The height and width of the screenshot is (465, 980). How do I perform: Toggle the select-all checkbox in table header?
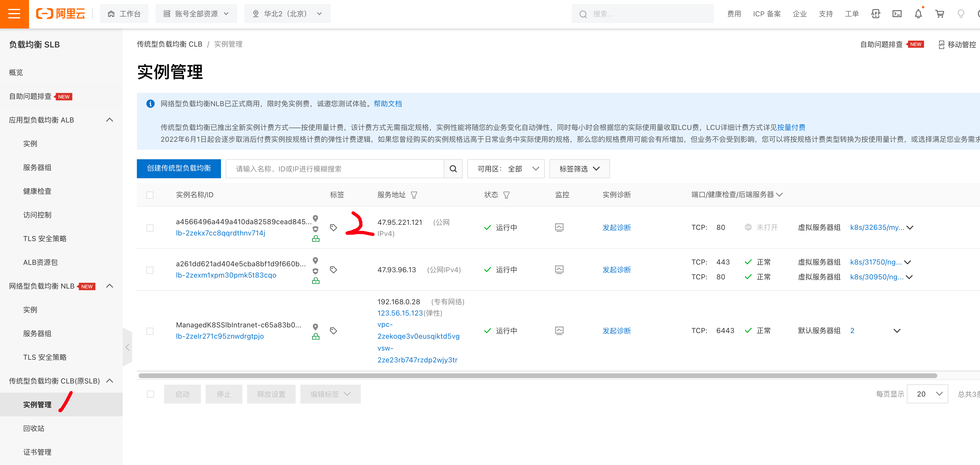click(x=150, y=195)
